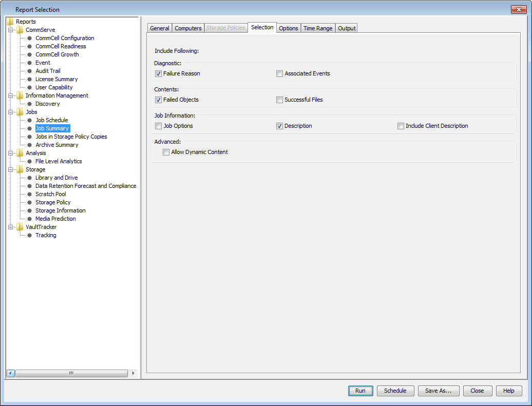Click the bullet icon beside User Capability
This screenshot has height=406, width=532.
click(29, 87)
